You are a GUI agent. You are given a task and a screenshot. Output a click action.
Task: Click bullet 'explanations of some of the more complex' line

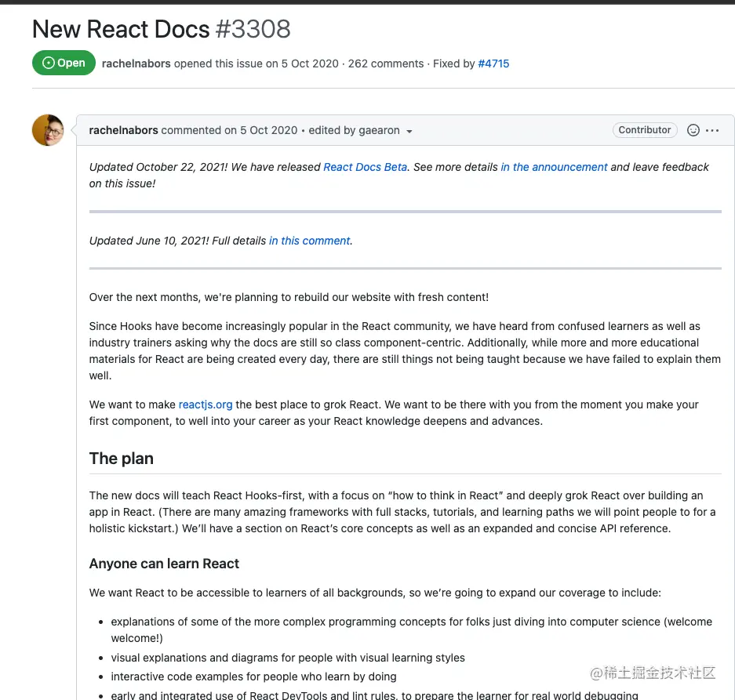412,629
